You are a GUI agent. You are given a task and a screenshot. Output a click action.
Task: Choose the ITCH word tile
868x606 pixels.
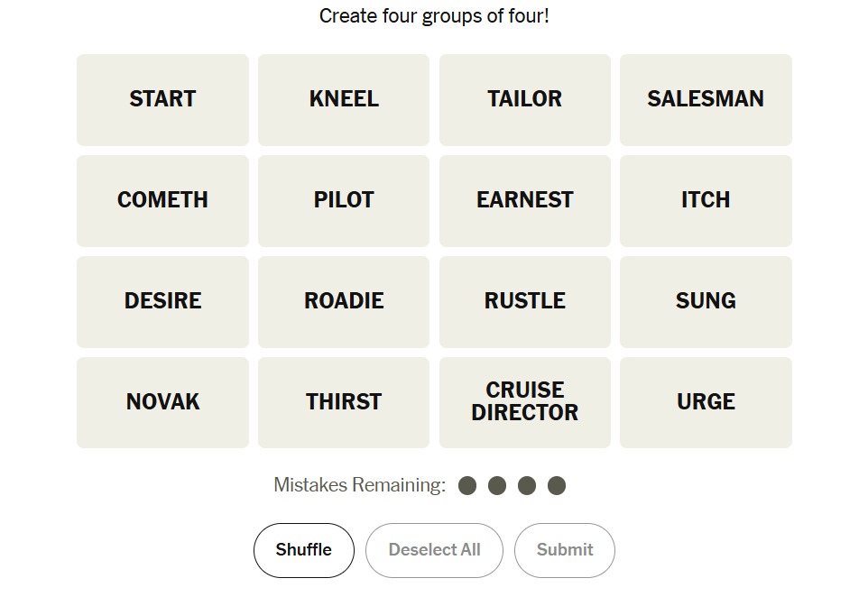tap(706, 200)
